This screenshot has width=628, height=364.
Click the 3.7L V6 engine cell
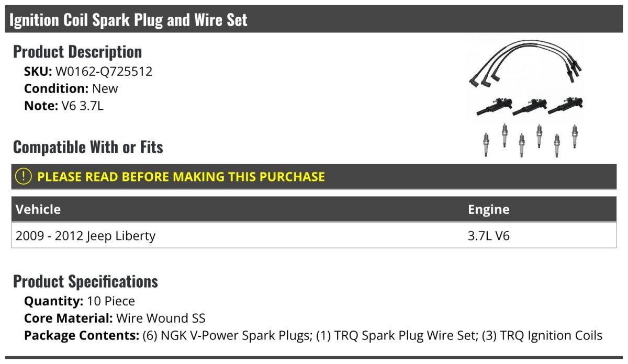coord(488,236)
